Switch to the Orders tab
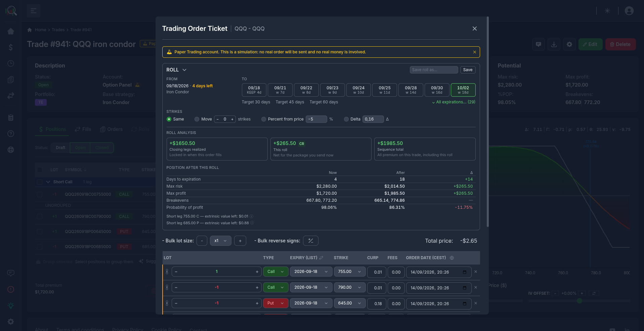The width and height of the screenshot is (644, 331). [111, 129]
